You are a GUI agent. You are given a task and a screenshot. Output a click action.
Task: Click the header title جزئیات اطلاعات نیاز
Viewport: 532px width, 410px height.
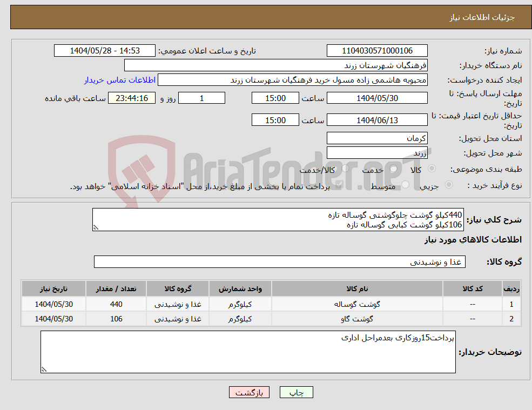click(482, 17)
